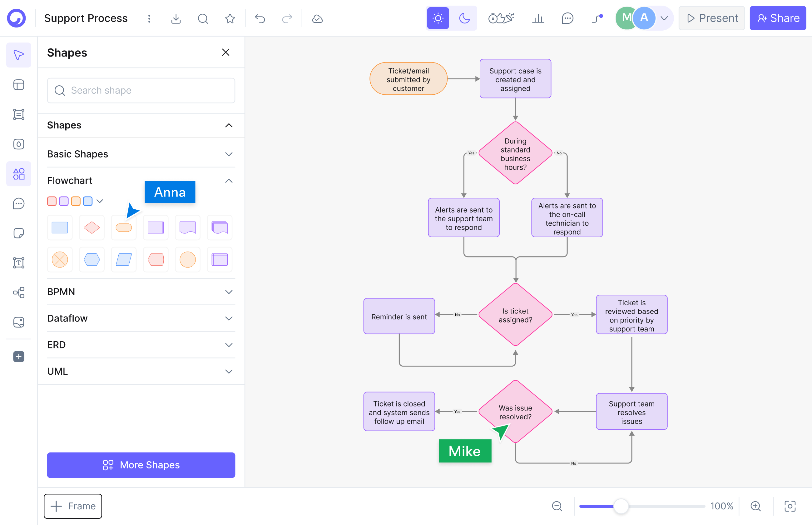Image resolution: width=812 pixels, height=525 pixels.
Task: Open comments speech bubble in top bar
Action: pyautogui.click(x=567, y=18)
